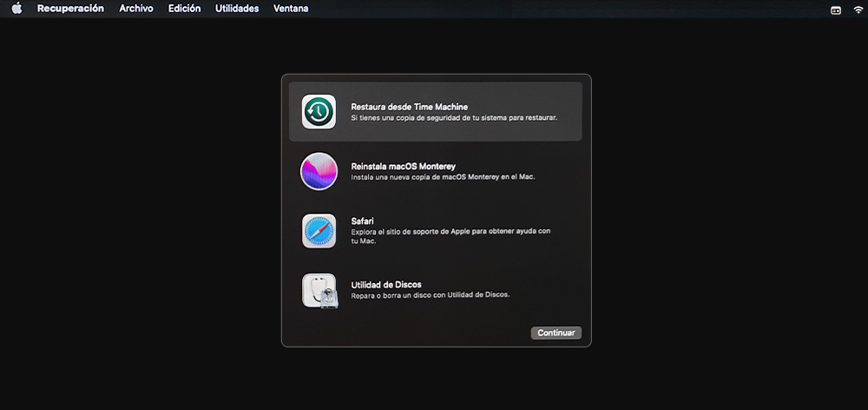Open the Recuperación menu
This screenshot has width=868, height=410.
pyautogui.click(x=70, y=9)
